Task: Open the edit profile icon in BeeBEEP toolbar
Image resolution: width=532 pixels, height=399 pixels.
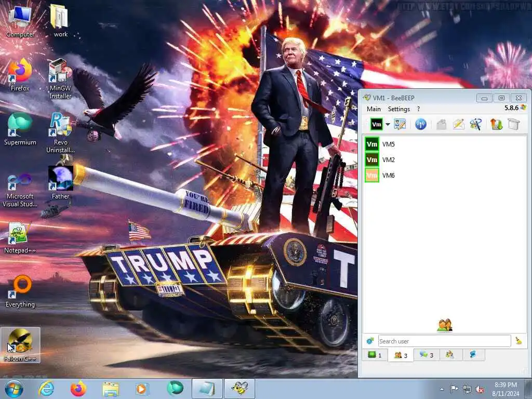Action: coord(400,124)
